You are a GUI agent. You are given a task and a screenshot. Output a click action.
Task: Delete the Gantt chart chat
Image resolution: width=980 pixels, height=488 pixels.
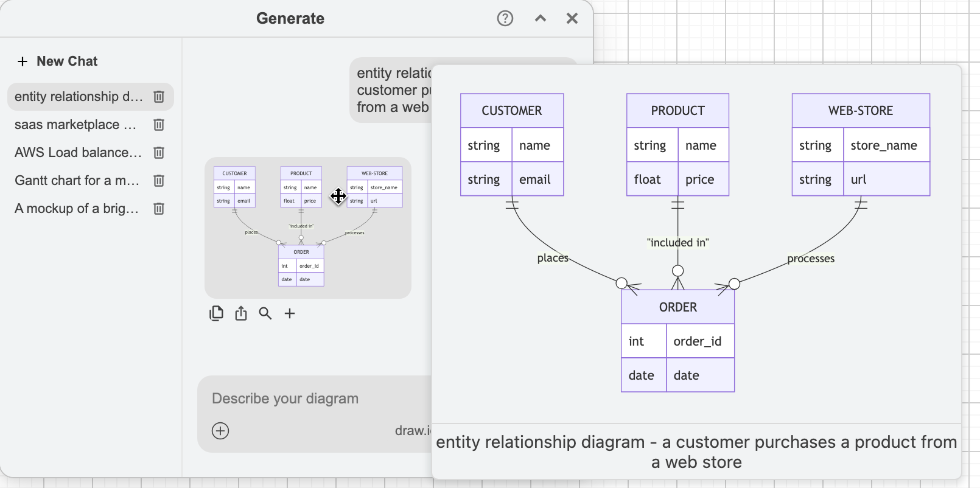click(159, 181)
